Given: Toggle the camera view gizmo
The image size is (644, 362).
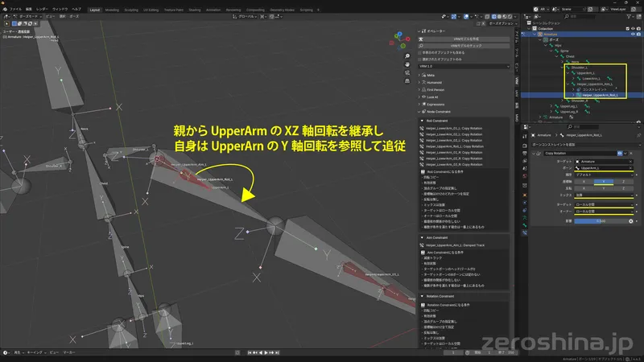Looking at the screenshot, I should coord(407,72).
